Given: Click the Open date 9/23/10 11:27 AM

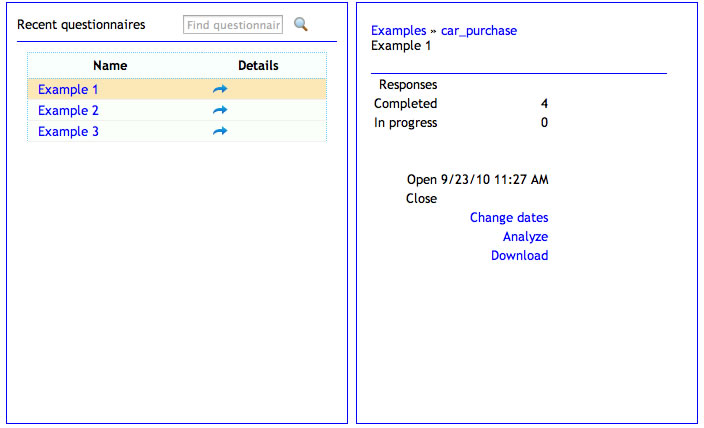Looking at the screenshot, I should click(494, 180).
